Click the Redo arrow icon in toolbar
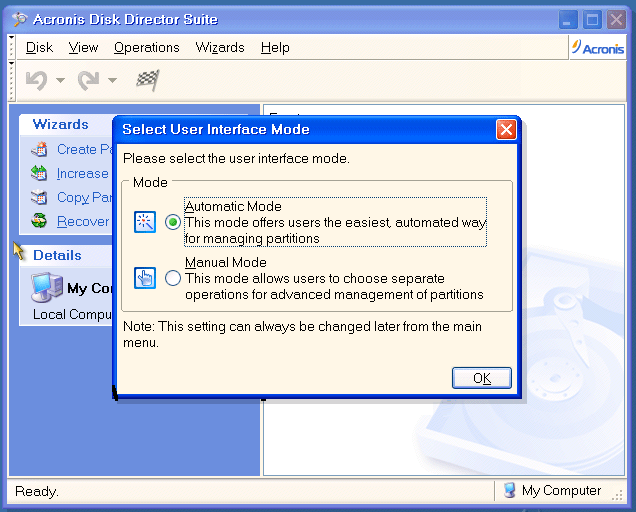The width and height of the screenshot is (636, 512). 88,80
